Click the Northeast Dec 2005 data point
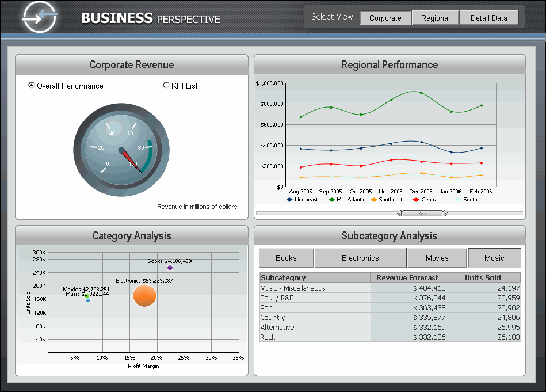Image resolution: width=546 pixels, height=392 pixels. 421,142
